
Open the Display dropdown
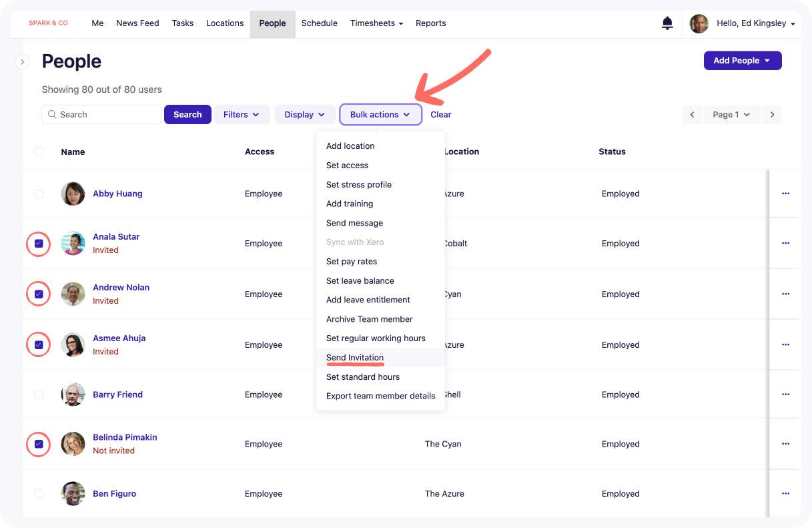pyautogui.click(x=305, y=115)
